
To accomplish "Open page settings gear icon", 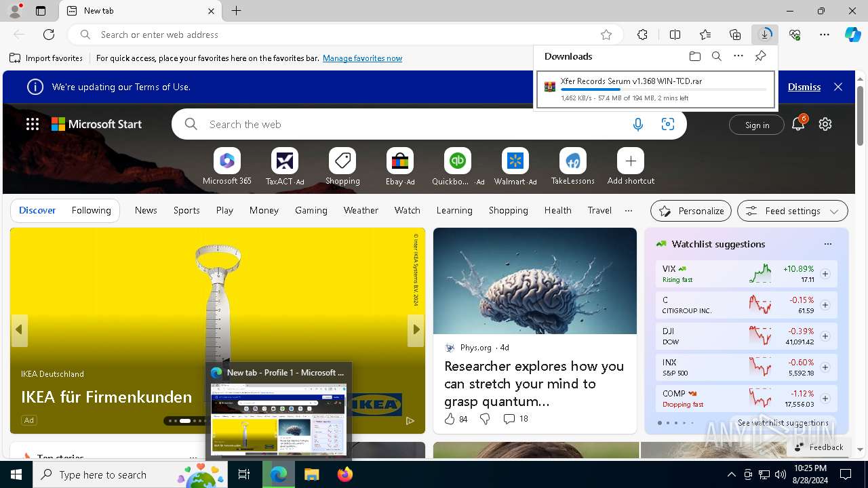I will [x=825, y=124].
